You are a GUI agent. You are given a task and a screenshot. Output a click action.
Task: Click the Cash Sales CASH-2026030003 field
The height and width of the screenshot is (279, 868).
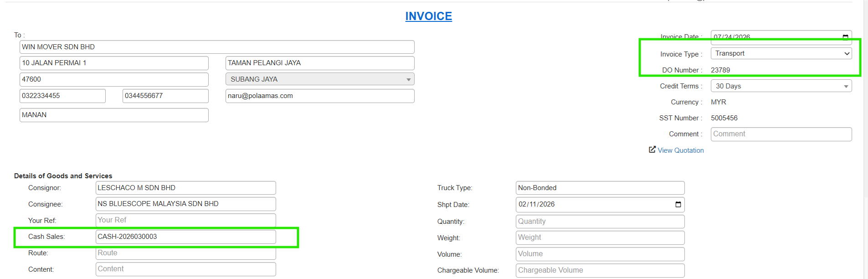(185, 237)
